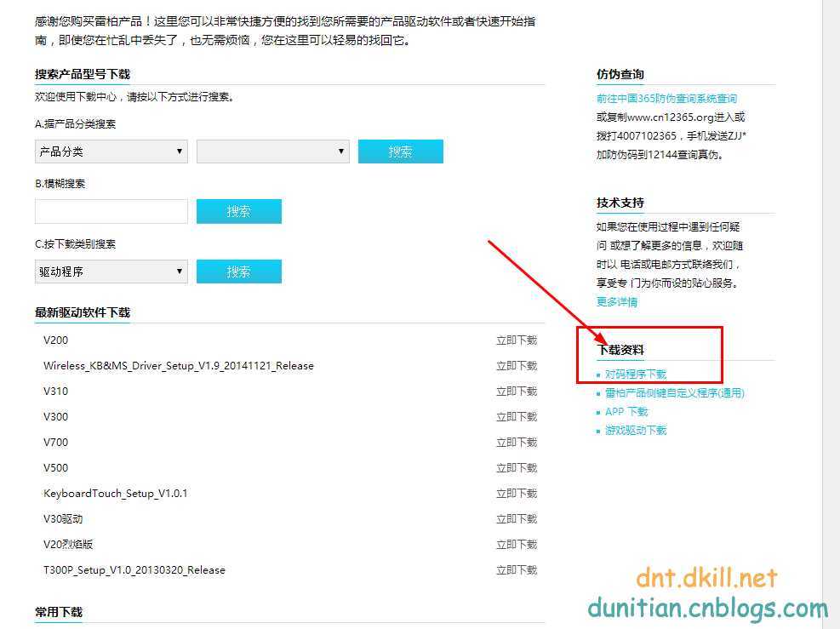
Task: Click the 常用下载 heading
Action: 59,612
